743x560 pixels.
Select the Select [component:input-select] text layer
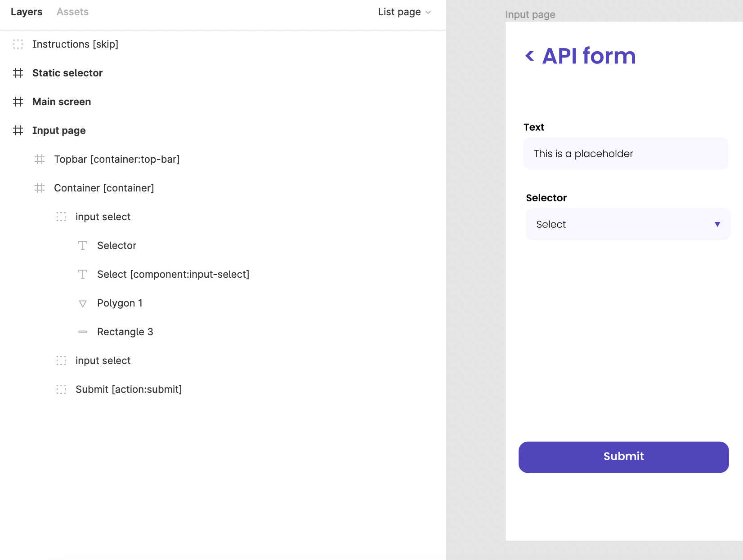(x=173, y=274)
